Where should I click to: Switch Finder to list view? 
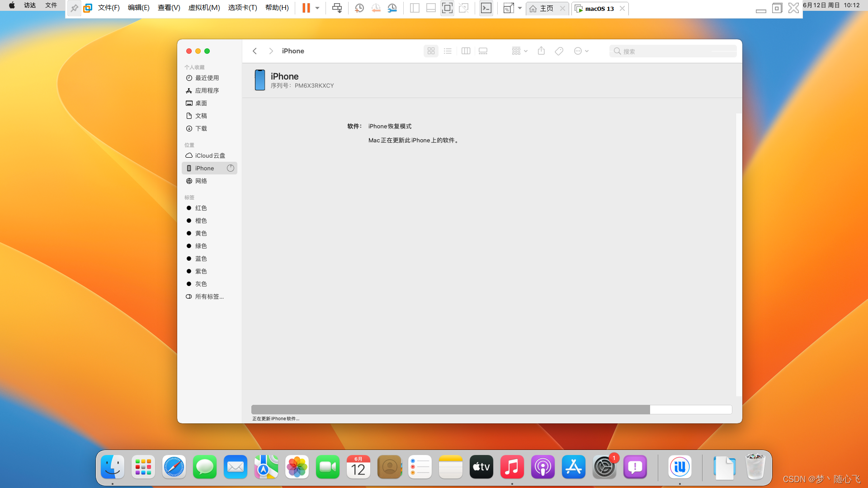[x=448, y=51]
